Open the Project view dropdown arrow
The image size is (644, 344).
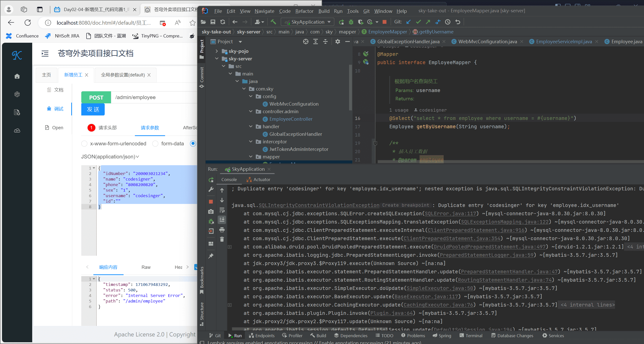tap(240, 42)
